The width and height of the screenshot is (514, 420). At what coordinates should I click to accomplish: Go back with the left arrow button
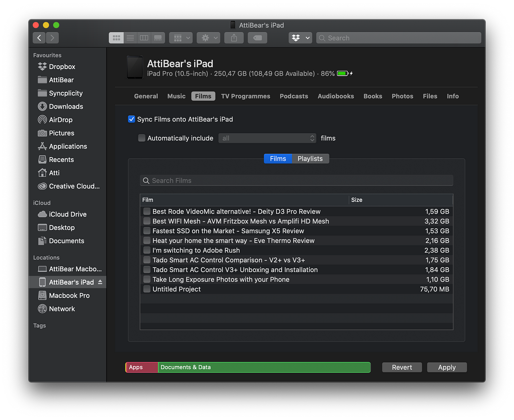[39, 38]
